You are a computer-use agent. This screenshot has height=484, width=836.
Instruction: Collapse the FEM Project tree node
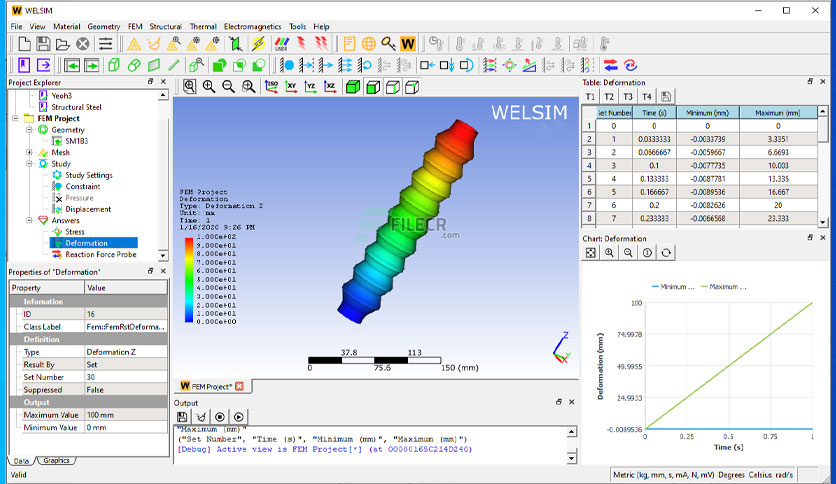click(x=15, y=118)
